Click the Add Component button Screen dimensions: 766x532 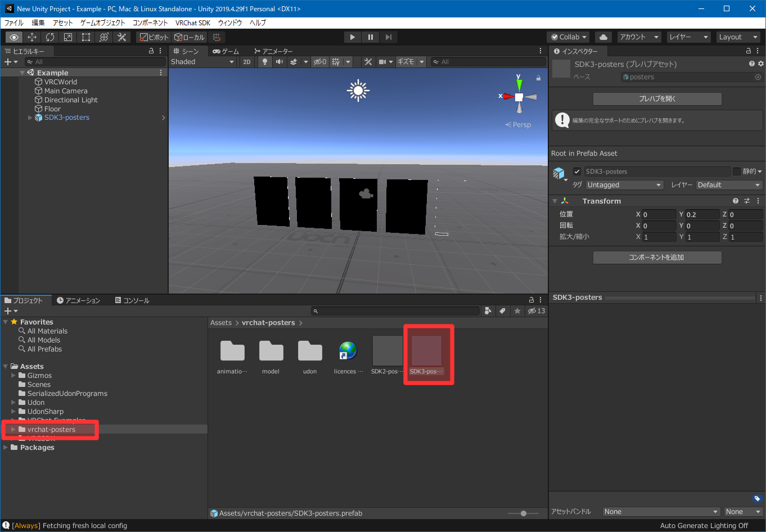click(x=657, y=258)
